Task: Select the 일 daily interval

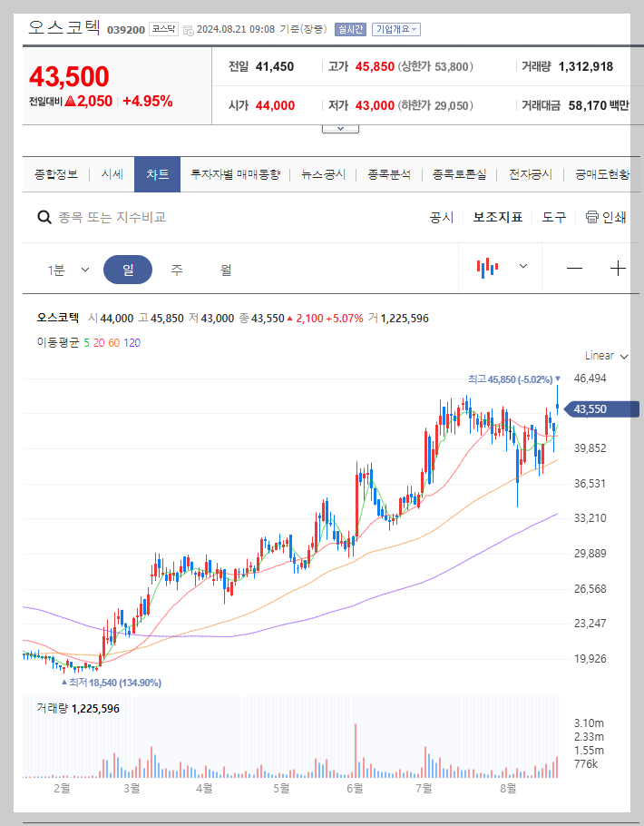Action: tap(127, 269)
